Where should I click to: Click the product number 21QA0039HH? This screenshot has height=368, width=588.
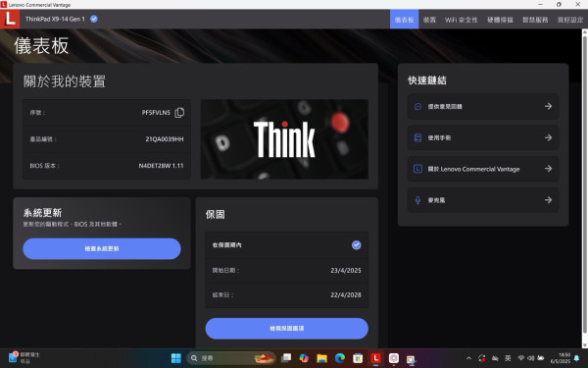click(x=165, y=139)
